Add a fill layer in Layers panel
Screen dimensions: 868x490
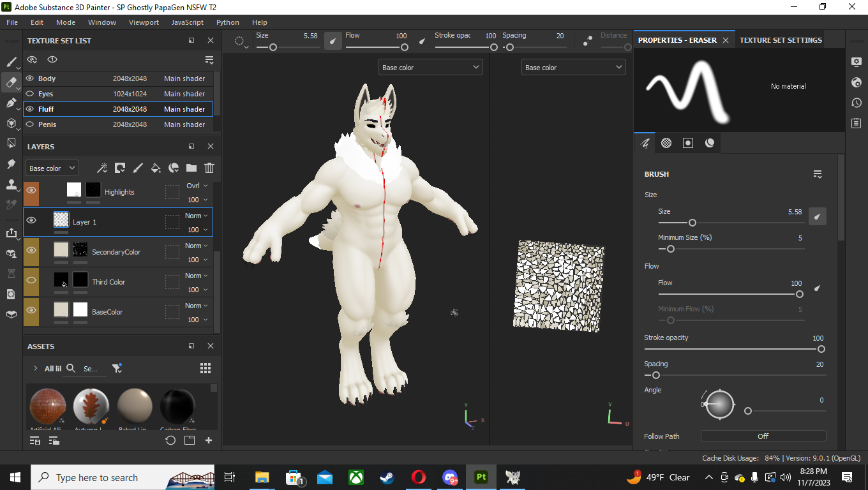pos(155,168)
